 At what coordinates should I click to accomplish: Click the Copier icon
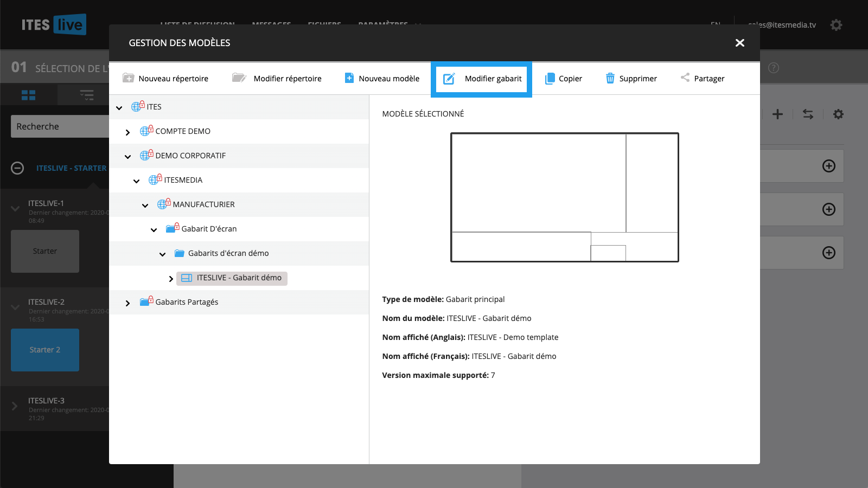click(550, 79)
